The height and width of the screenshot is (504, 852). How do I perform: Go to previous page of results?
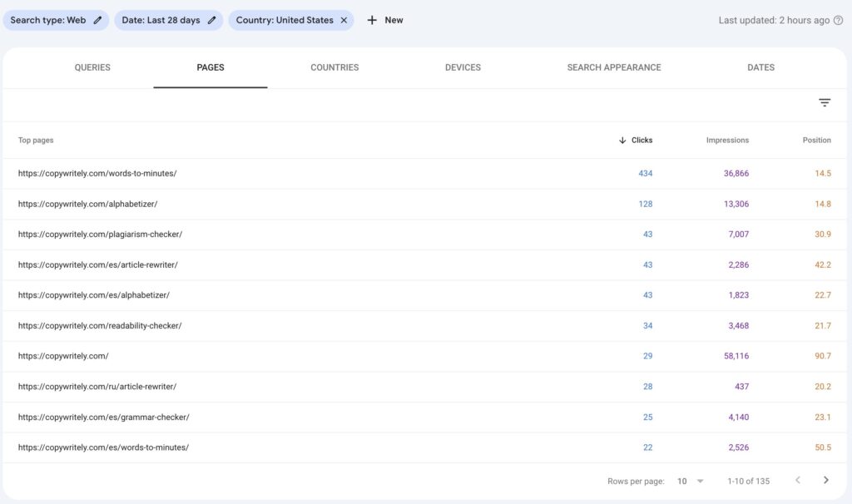pos(798,481)
